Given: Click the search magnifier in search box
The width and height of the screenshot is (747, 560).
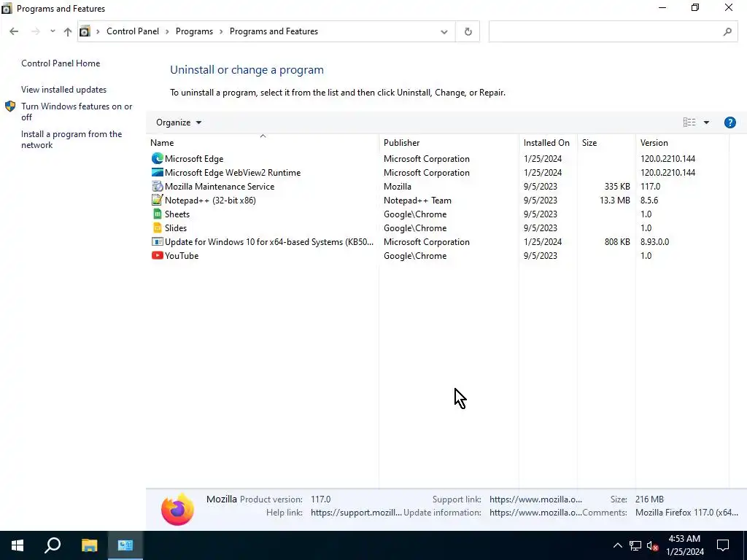Looking at the screenshot, I should (x=727, y=31).
